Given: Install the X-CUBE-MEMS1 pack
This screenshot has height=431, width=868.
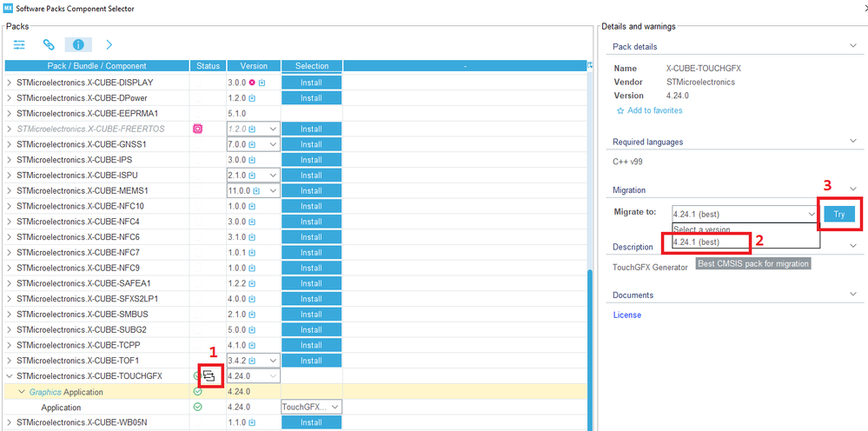Looking at the screenshot, I should point(311,191).
